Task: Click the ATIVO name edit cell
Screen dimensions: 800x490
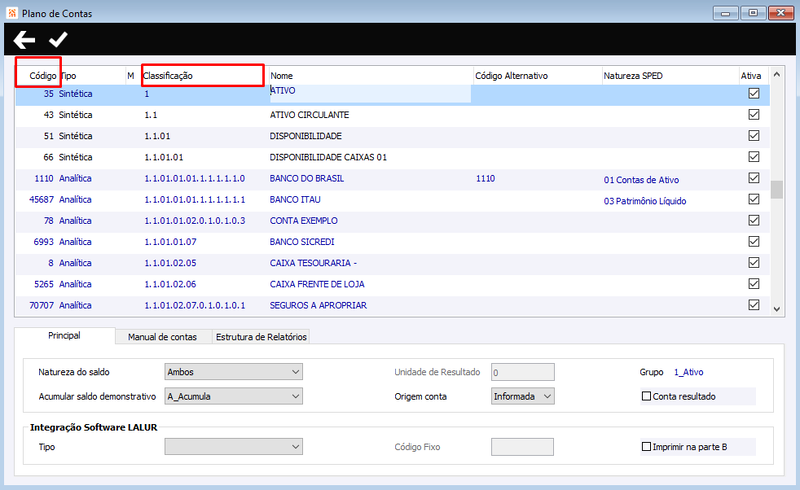Action: [x=370, y=93]
